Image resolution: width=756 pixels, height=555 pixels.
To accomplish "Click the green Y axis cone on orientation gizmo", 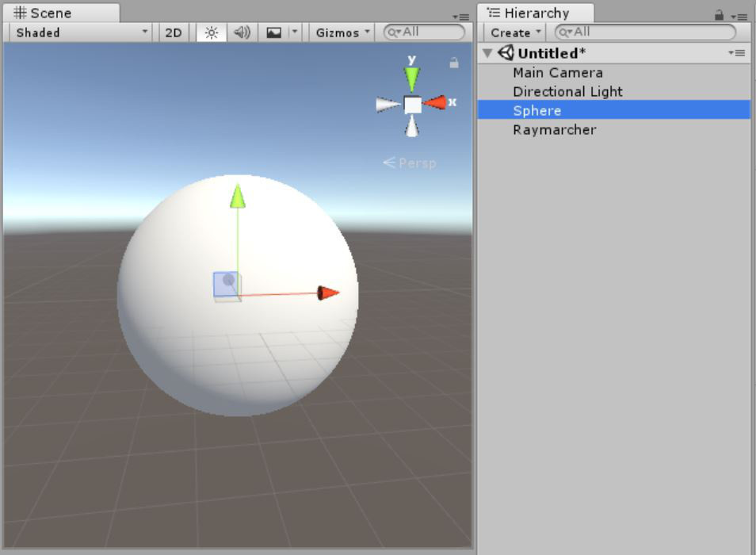I will tap(411, 78).
